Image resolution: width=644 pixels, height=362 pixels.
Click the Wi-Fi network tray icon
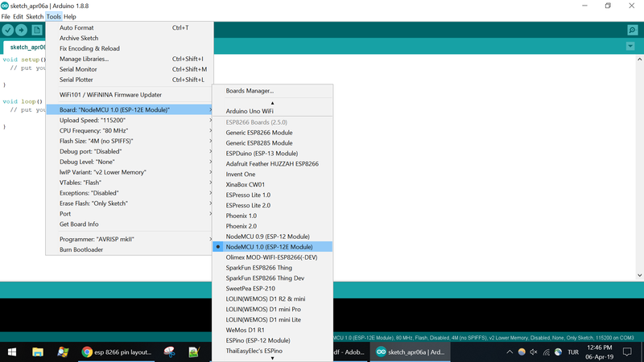pyautogui.click(x=546, y=352)
